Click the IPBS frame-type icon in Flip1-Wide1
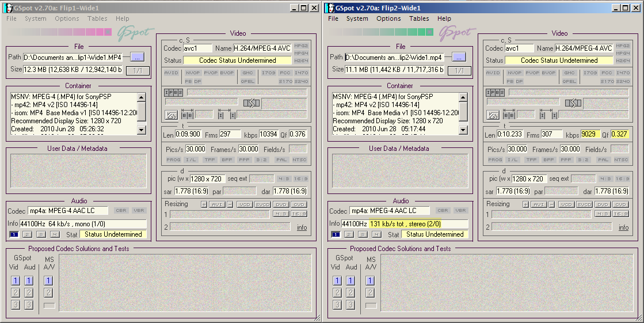This screenshot has width=644, height=323. point(173,93)
